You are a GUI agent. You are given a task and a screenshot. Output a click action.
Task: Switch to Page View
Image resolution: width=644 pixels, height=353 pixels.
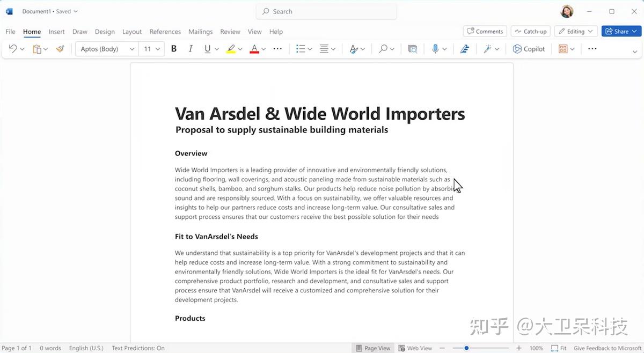pyautogui.click(x=373, y=348)
